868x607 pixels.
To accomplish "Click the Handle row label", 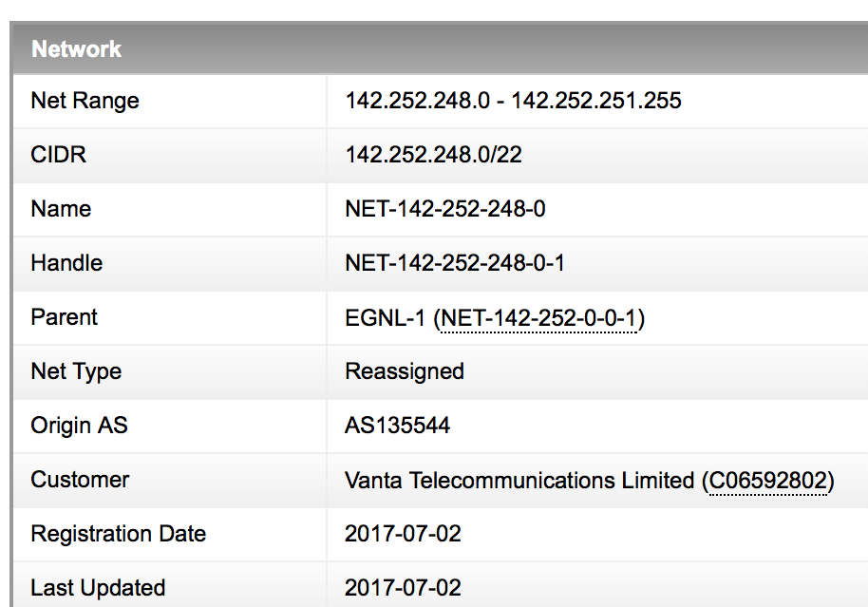I will (67, 262).
